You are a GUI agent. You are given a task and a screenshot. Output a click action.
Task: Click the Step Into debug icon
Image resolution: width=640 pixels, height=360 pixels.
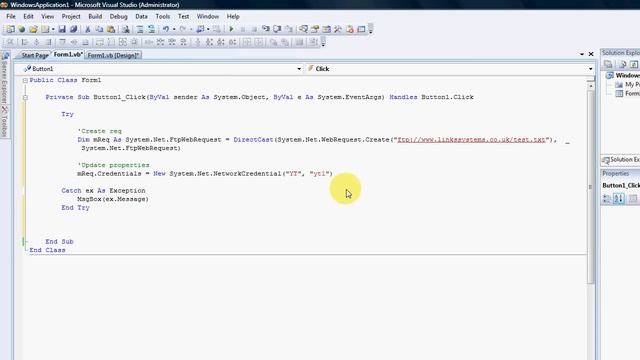pyautogui.click(x=266, y=29)
